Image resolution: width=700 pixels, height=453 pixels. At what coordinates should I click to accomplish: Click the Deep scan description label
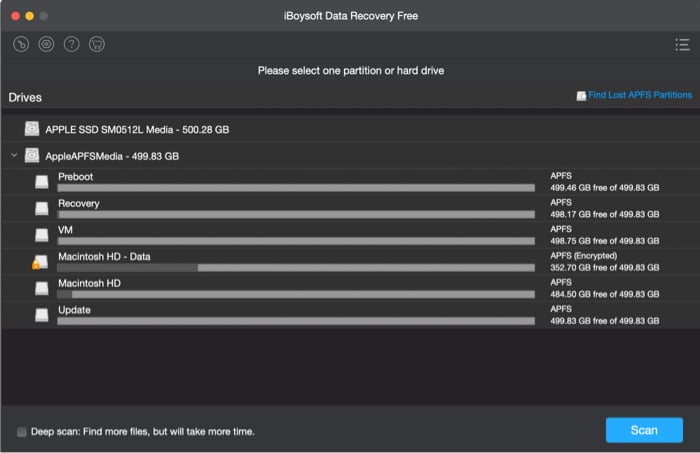[143, 432]
